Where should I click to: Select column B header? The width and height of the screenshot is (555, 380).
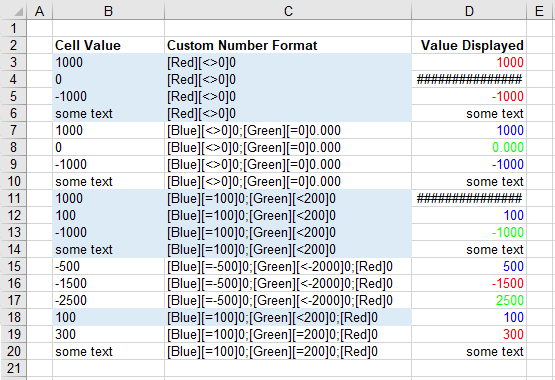click(108, 11)
